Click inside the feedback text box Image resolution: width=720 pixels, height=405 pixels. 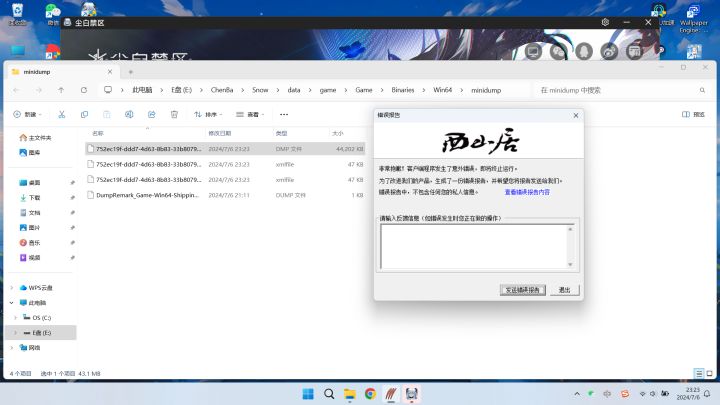(477, 247)
